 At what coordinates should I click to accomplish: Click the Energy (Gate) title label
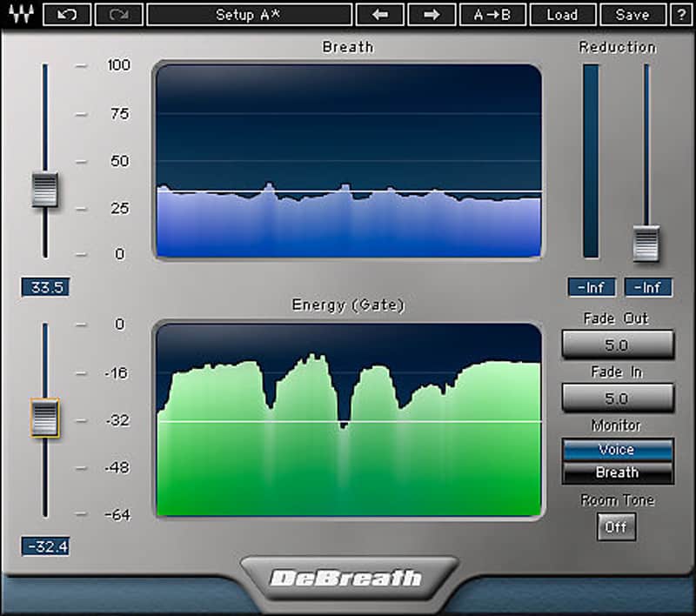click(349, 305)
